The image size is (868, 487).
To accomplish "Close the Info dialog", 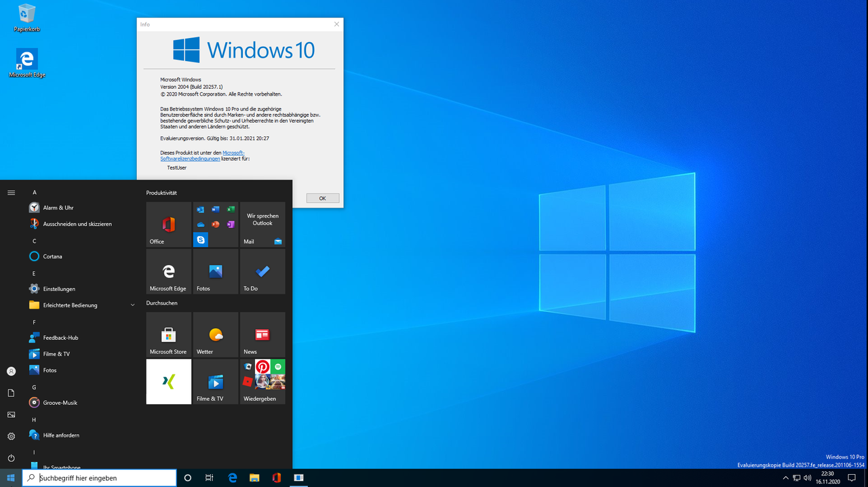I will coord(337,24).
